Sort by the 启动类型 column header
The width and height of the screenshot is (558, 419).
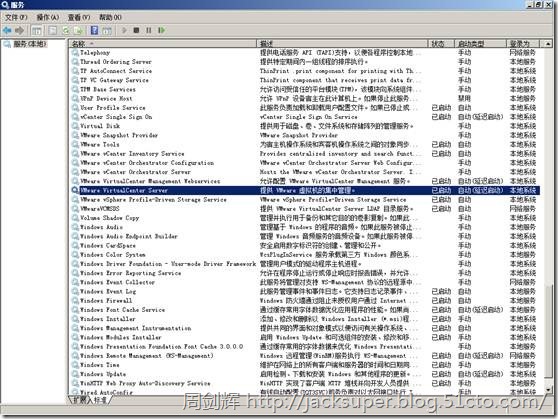pyautogui.click(x=480, y=44)
